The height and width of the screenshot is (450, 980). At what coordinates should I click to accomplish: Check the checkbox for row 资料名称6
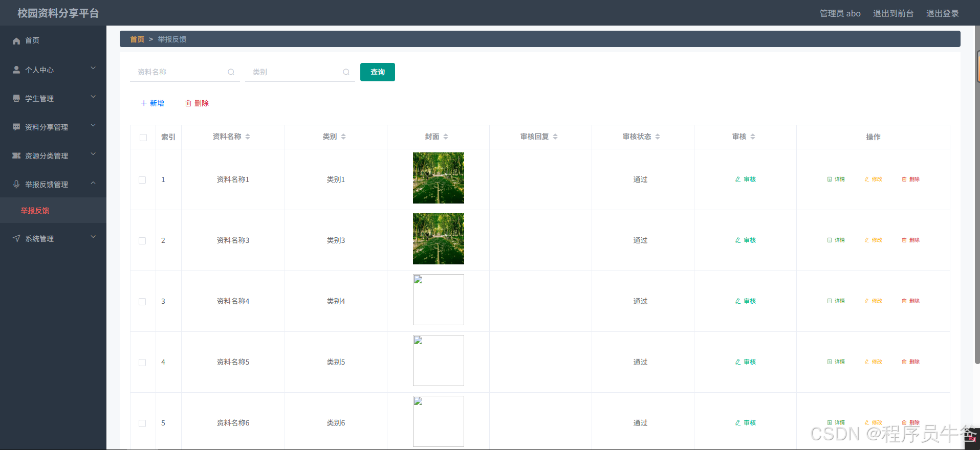click(x=142, y=423)
